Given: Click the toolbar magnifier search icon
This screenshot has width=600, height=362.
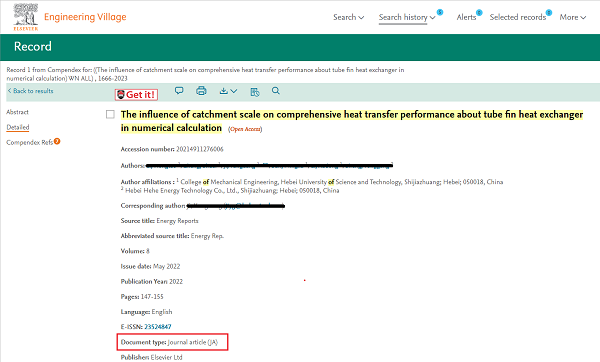Looking at the screenshot, I should (x=276, y=91).
